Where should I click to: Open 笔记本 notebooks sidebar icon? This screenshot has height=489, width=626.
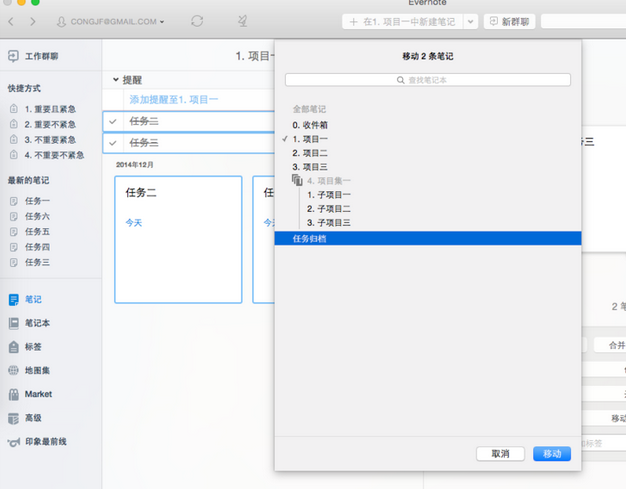(14, 323)
